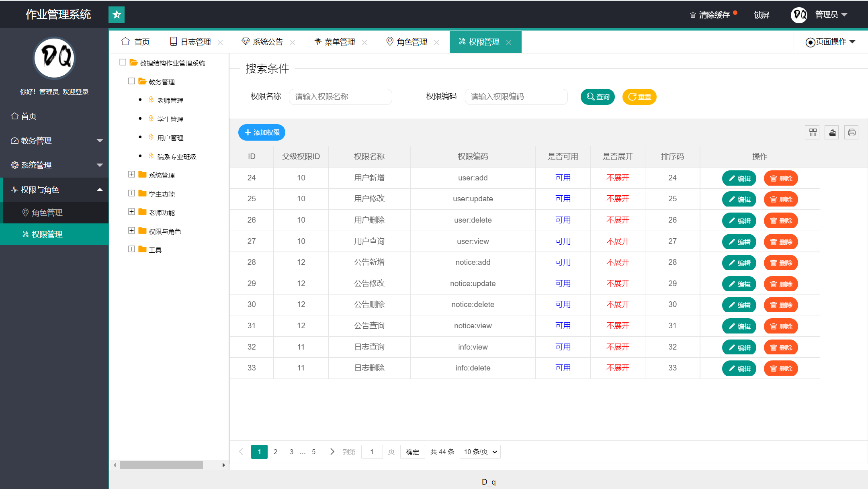Click the 查询 search button

tap(598, 97)
